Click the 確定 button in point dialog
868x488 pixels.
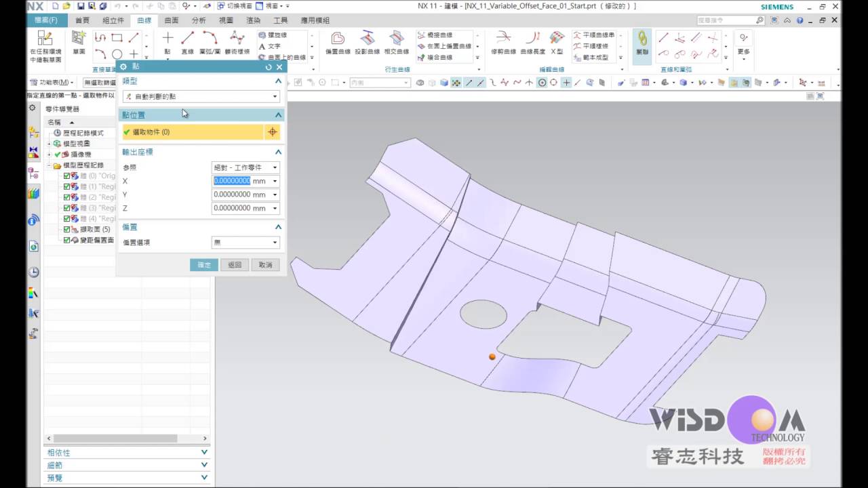pyautogui.click(x=204, y=265)
